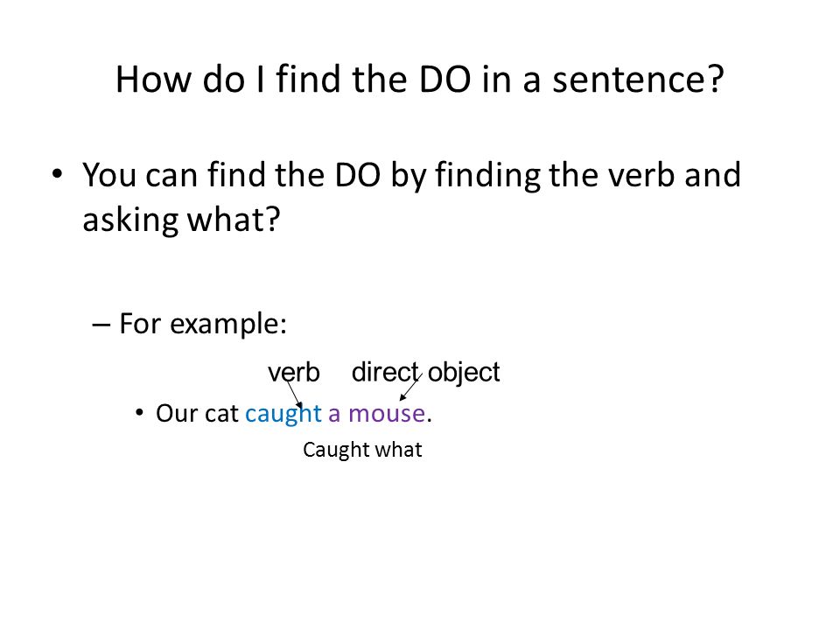This screenshot has height=630, width=840.
Task: Click the 'Caught what' caption text
Action: pos(362,450)
